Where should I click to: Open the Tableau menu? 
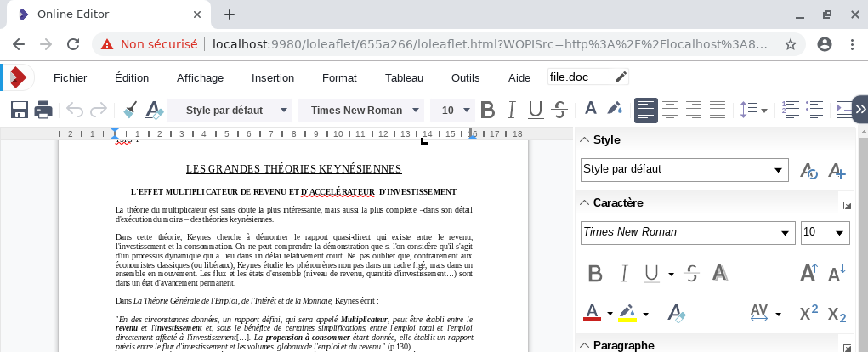[x=404, y=77]
